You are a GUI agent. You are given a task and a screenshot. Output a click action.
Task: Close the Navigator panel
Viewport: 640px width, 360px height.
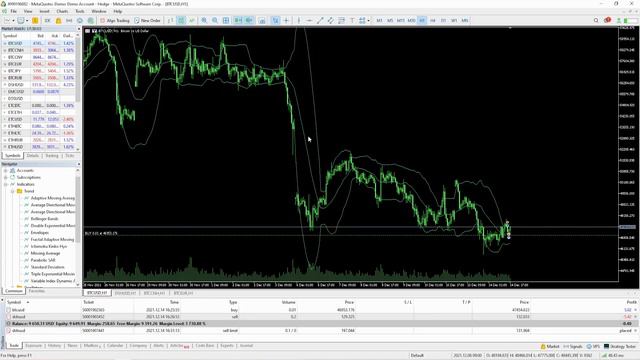click(78, 164)
